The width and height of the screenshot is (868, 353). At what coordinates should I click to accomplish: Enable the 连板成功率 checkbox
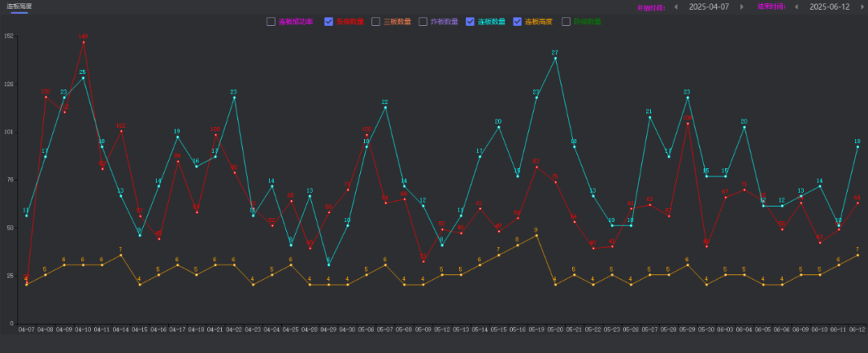[x=271, y=22]
